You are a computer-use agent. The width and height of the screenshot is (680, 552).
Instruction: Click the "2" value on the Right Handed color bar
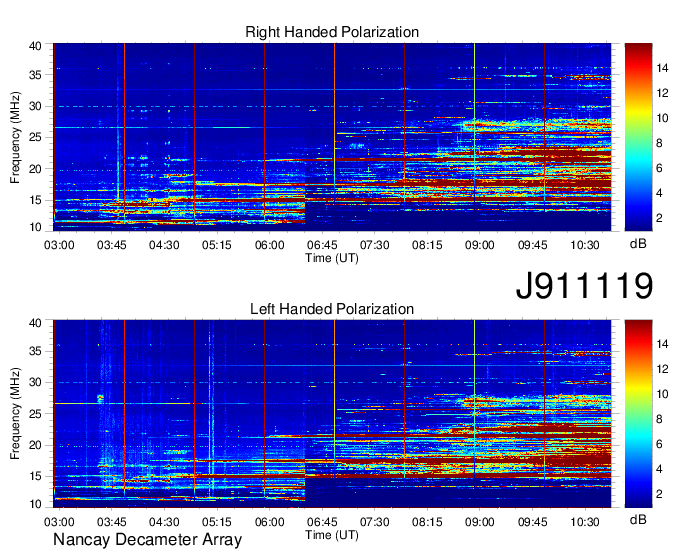tap(659, 218)
